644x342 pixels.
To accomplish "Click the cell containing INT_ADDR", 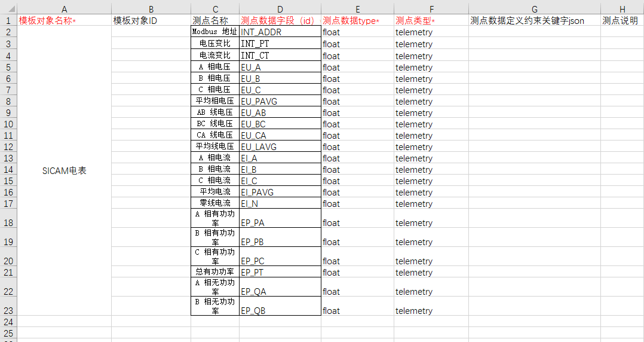I will coord(280,32).
